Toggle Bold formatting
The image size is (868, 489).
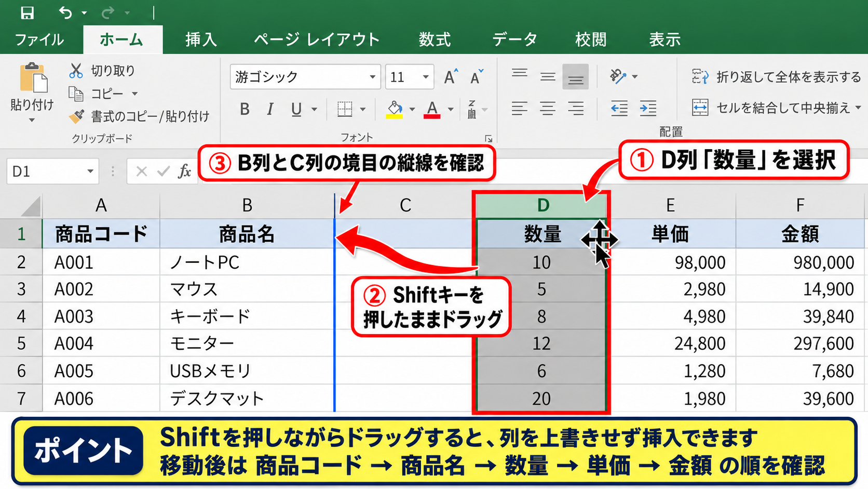pyautogui.click(x=245, y=109)
